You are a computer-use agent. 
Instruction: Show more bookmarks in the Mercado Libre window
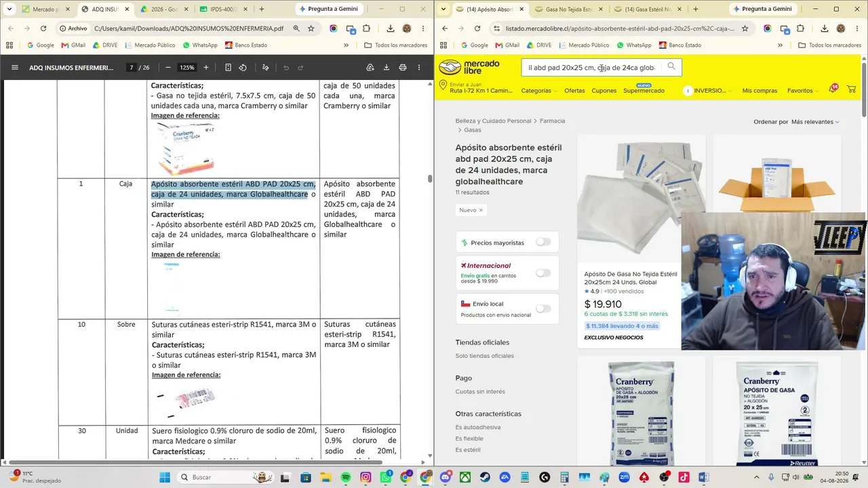[x=780, y=45]
